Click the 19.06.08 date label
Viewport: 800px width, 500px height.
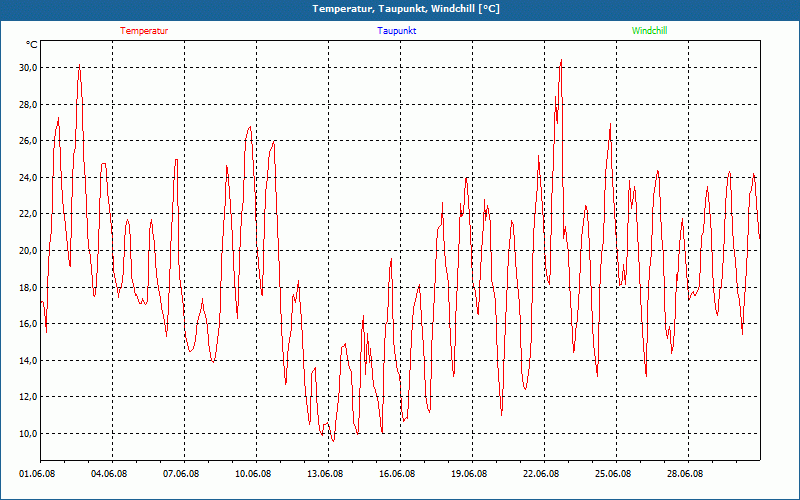pyautogui.click(x=469, y=474)
